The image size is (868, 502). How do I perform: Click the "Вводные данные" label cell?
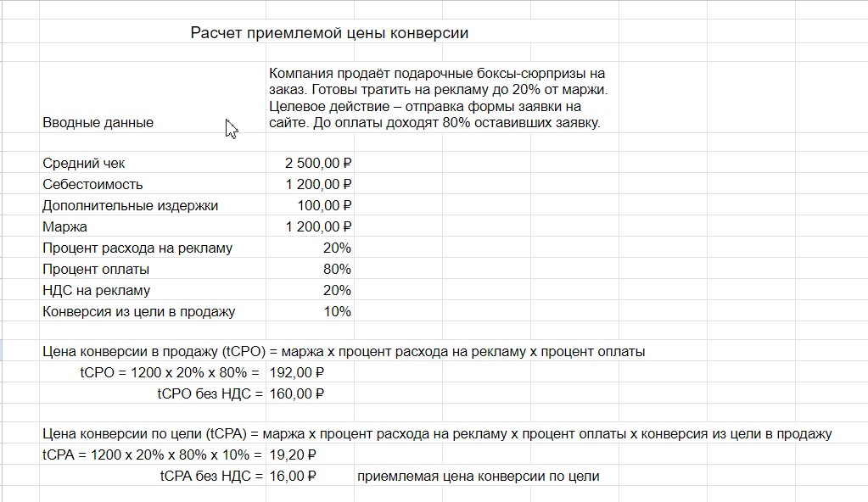pos(98,122)
